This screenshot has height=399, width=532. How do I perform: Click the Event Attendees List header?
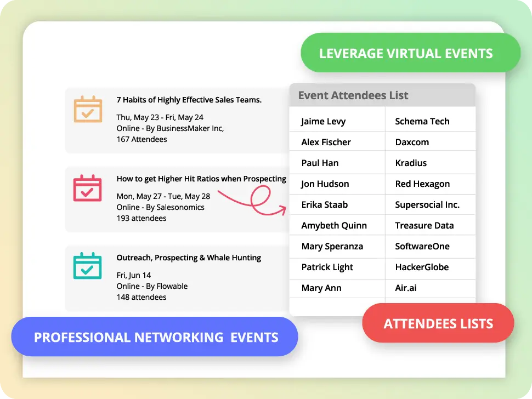pos(353,95)
